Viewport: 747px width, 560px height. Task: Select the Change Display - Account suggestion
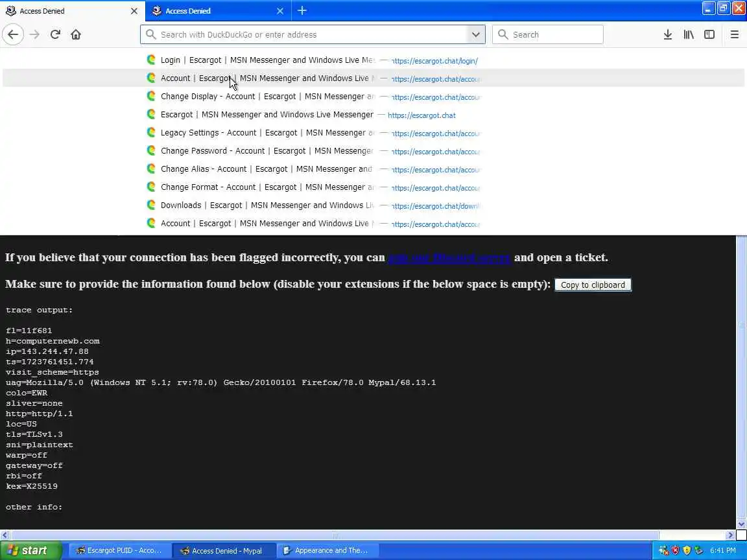tap(373, 96)
